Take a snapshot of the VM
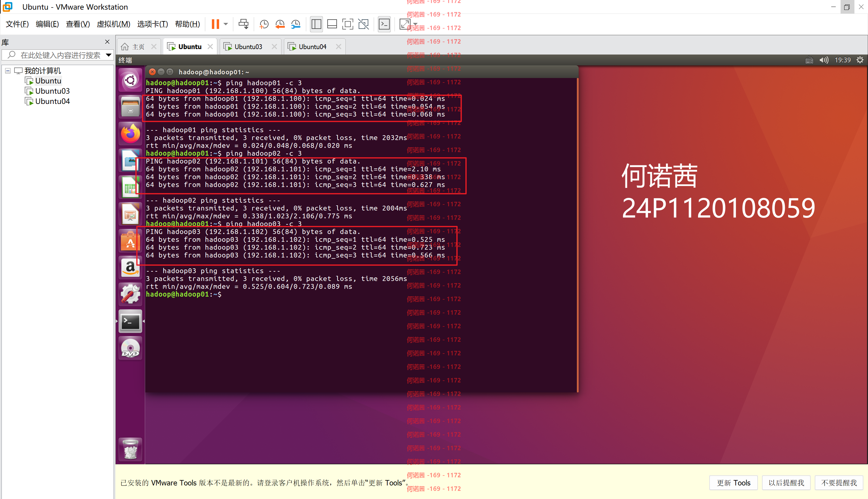The image size is (868, 499). coord(264,24)
